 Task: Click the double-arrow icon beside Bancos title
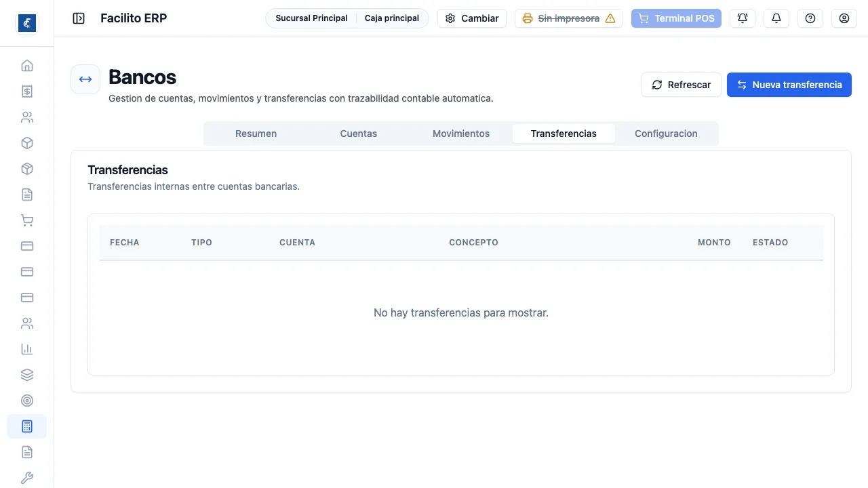pos(85,79)
